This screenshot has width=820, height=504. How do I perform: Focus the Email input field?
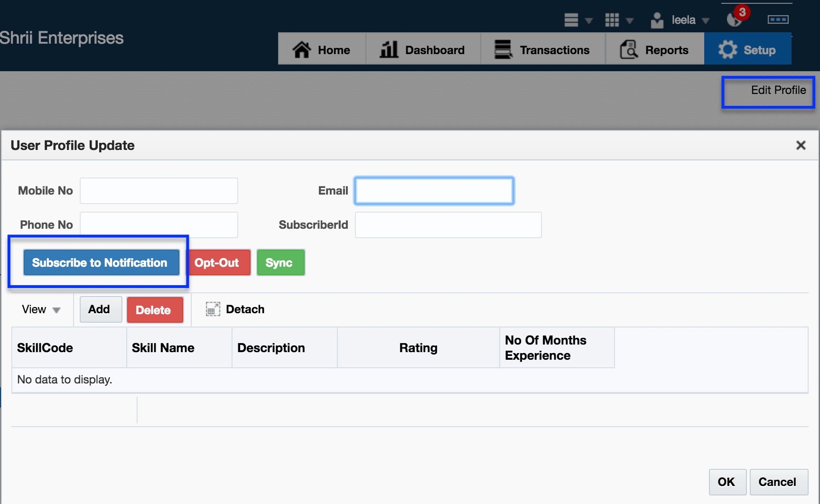pyautogui.click(x=434, y=191)
